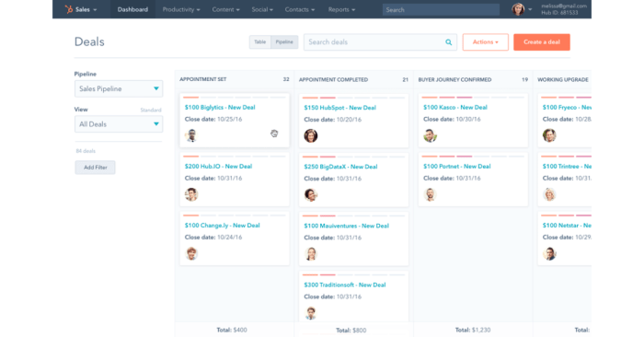Open the $100 Fryeco deal
644x337 pixels.
click(567, 107)
